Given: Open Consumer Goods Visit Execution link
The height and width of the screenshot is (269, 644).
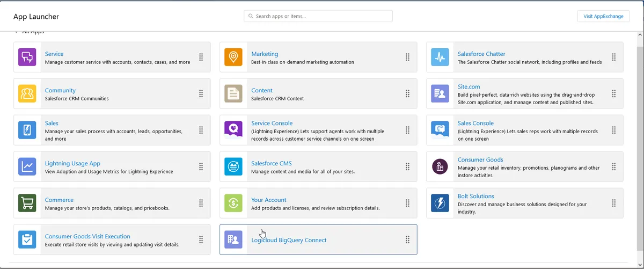Looking at the screenshot, I should [87, 236].
